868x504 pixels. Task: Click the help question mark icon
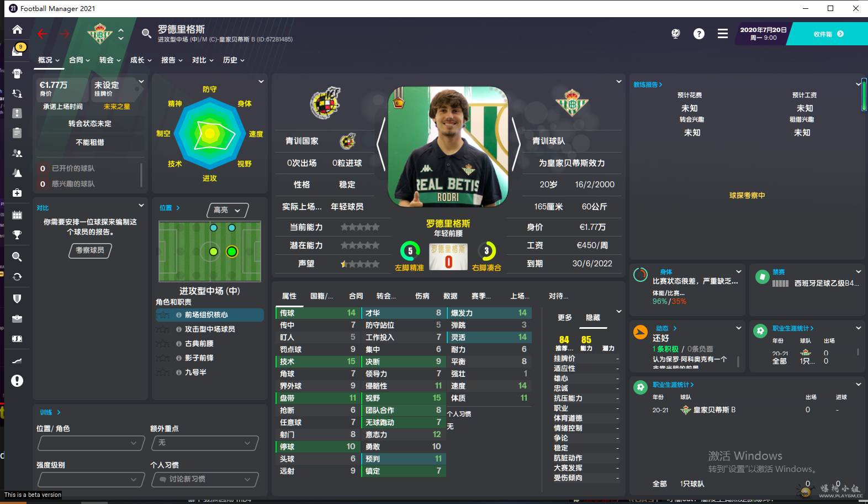pyautogui.click(x=699, y=34)
